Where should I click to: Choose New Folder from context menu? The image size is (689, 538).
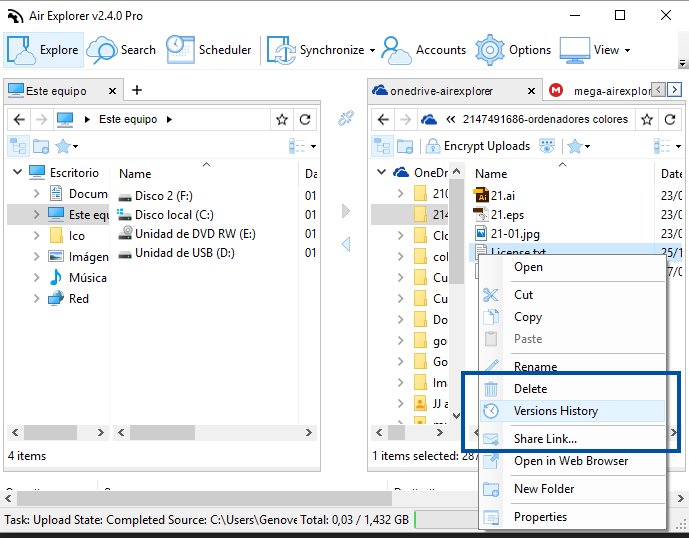pyautogui.click(x=572, y=489)
